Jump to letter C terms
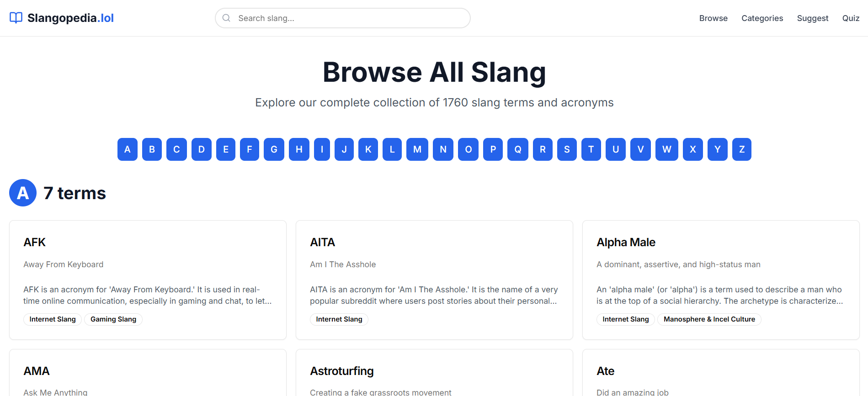868x396 pixels. coord(176,149)
